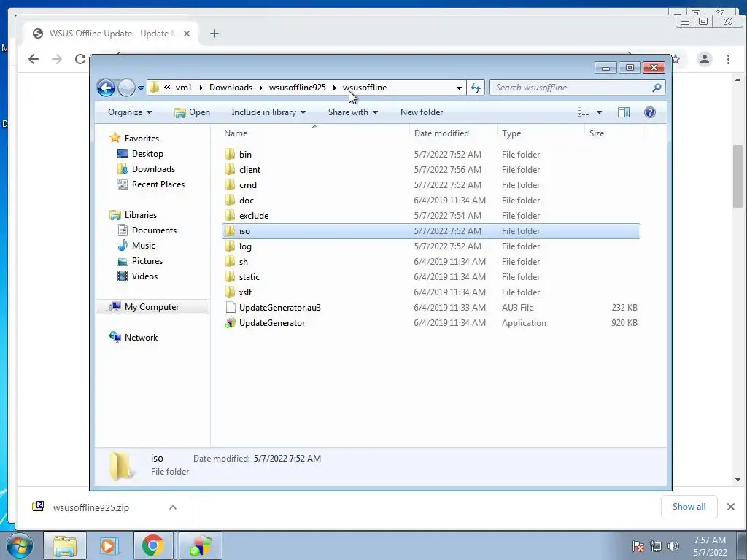Open the Organize menu
The image size is (747, 560).
(x=130, y=112)
